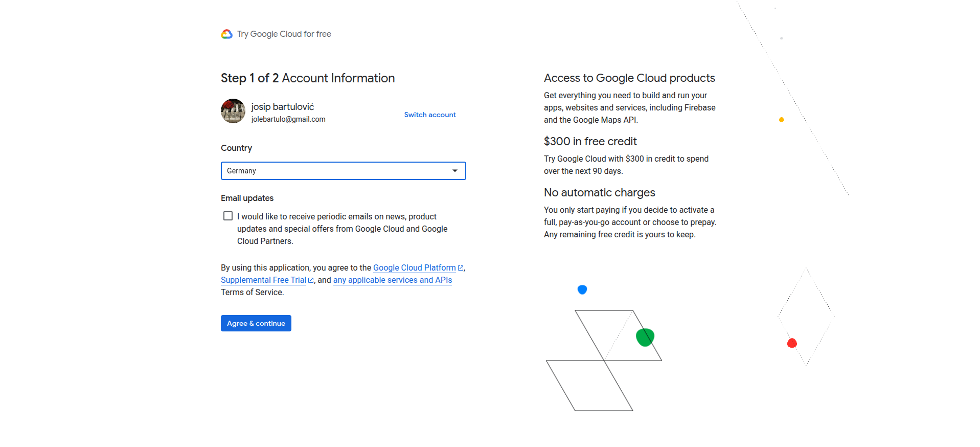The image size is (980, 447).
Task: Open the Supplemental Free Trial link
Action: tap(263, 280)
